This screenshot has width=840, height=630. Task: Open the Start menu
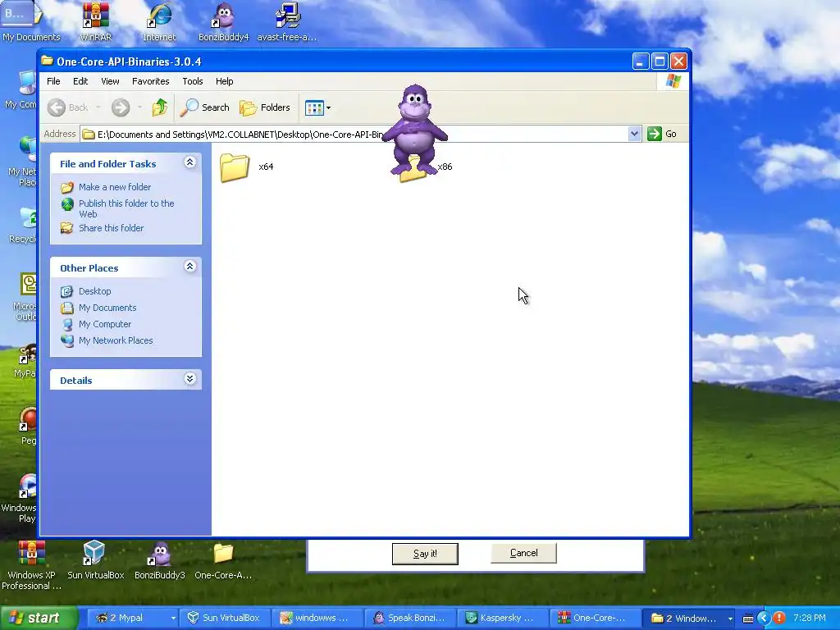[39, 618]
